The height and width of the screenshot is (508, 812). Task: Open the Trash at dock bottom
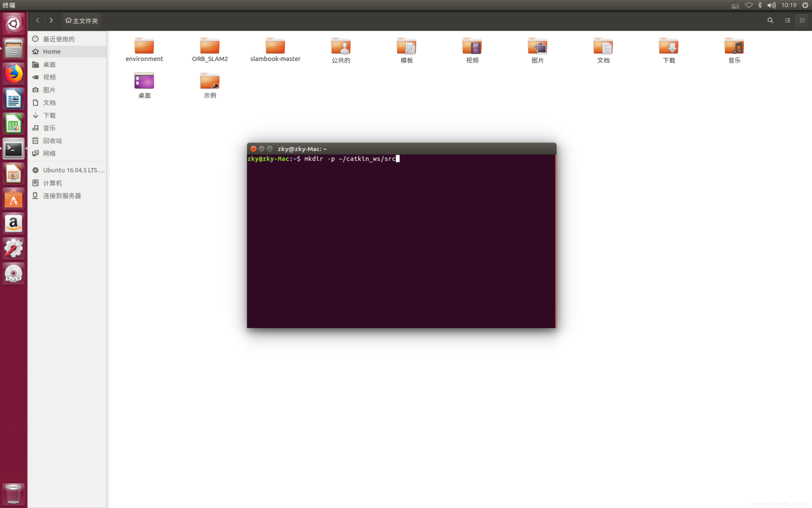click(x=14, y=494)
